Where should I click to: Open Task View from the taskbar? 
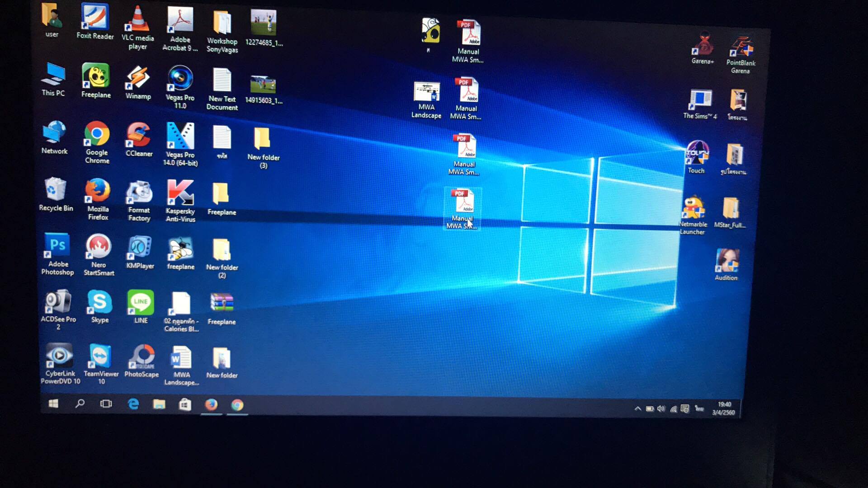pos(106,404)
